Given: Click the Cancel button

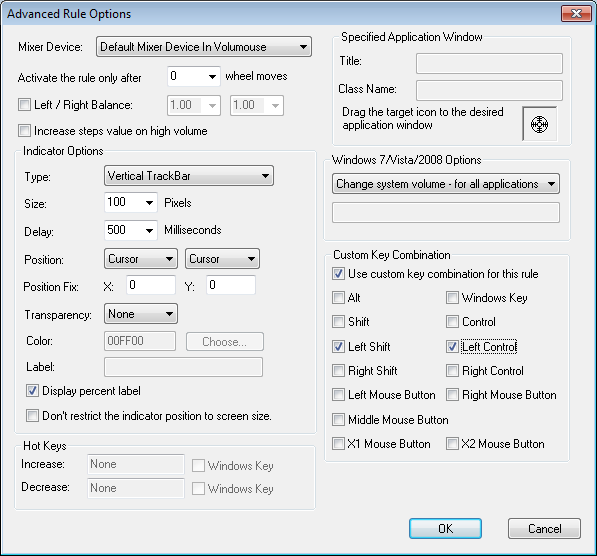Looking at the screenshot, I should (544, 529).
